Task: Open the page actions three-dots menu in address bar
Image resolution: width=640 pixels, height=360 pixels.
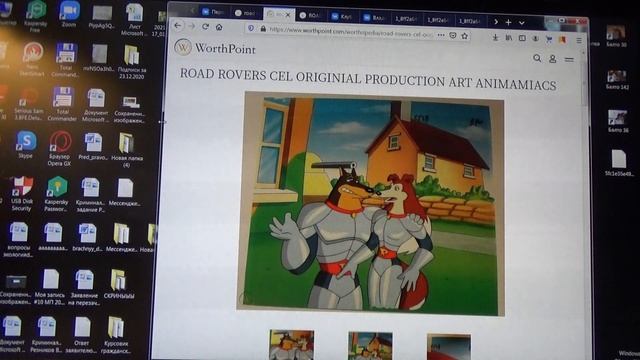Action: 441,35
